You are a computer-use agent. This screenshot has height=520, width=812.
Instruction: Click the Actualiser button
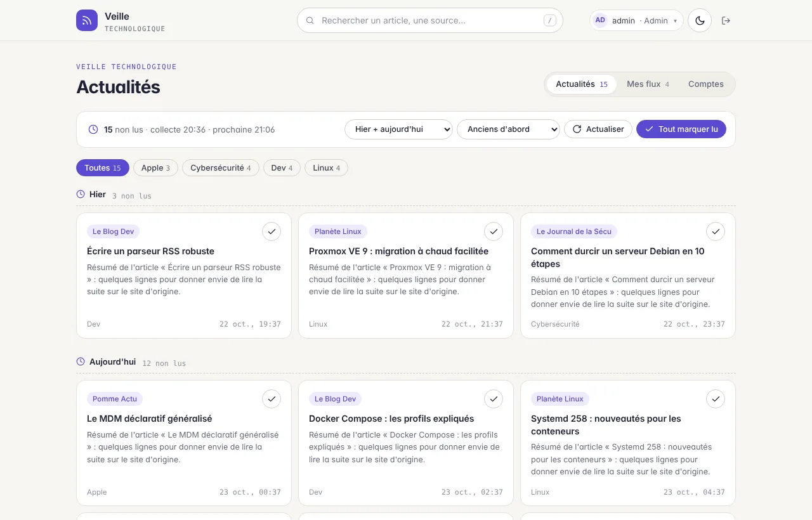coord(598,129)
